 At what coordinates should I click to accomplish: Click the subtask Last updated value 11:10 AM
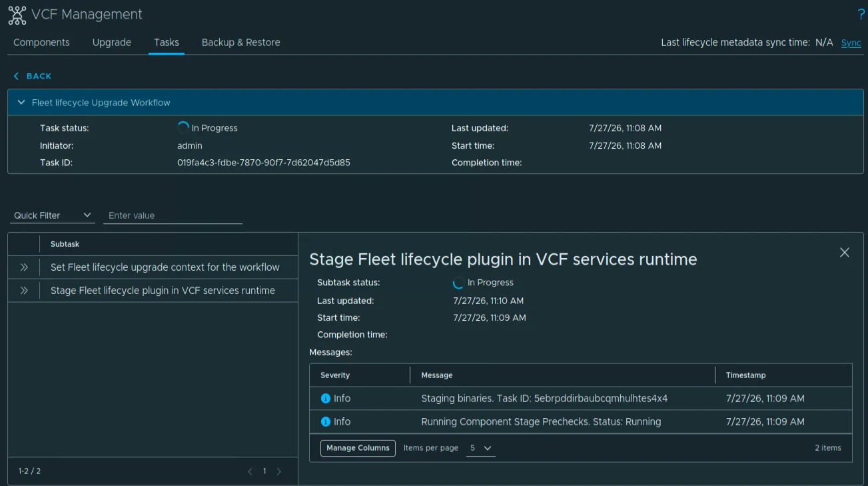click(488, 301)
